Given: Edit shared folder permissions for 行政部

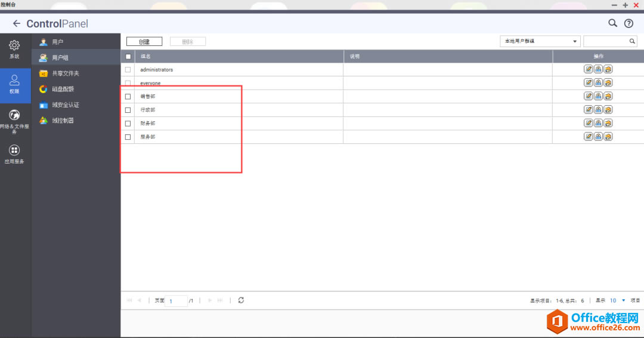Looking at the screenshot, I should [608, 109].
